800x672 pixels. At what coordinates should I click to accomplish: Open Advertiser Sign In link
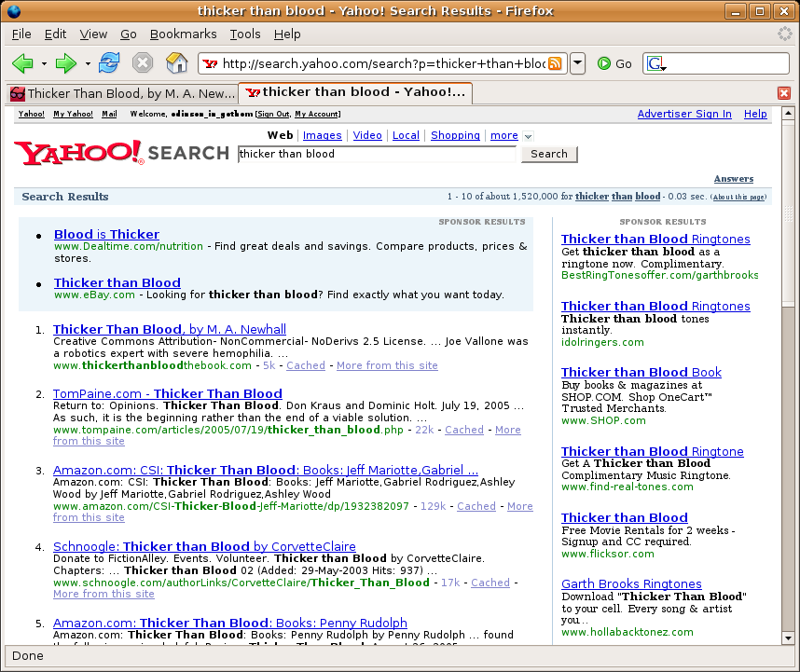(x=684, y=114)
